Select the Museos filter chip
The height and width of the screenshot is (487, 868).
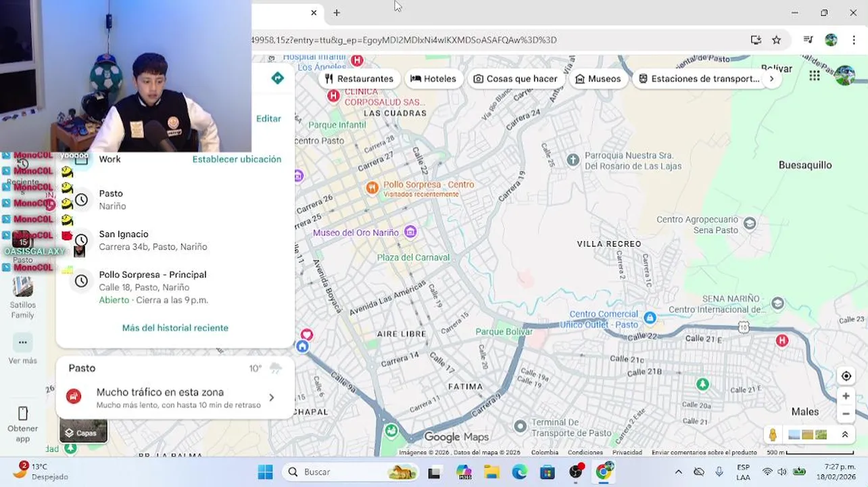[x=598, y=78]
